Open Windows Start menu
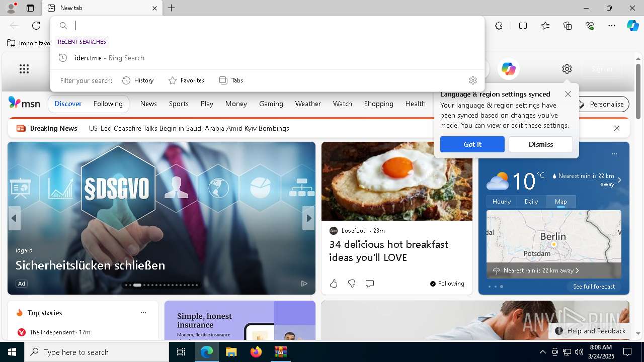 12,352
